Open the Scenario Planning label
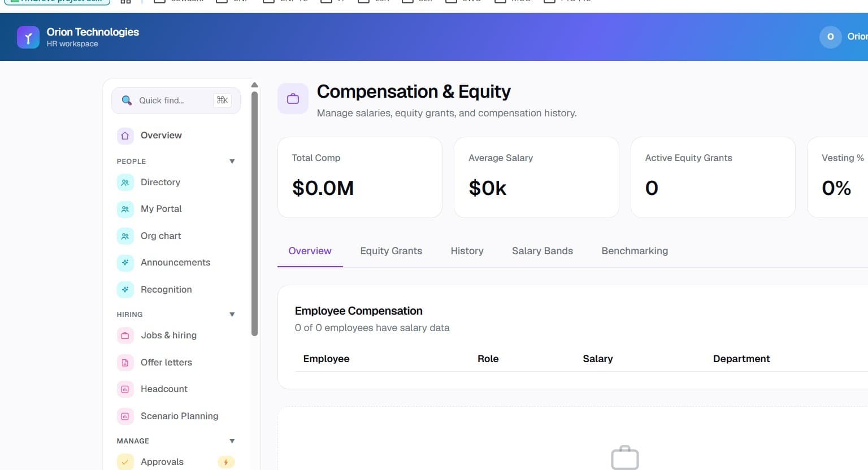The height and width of the screenshot is (470, 868). pyautogui.click(x=179, y=416)
